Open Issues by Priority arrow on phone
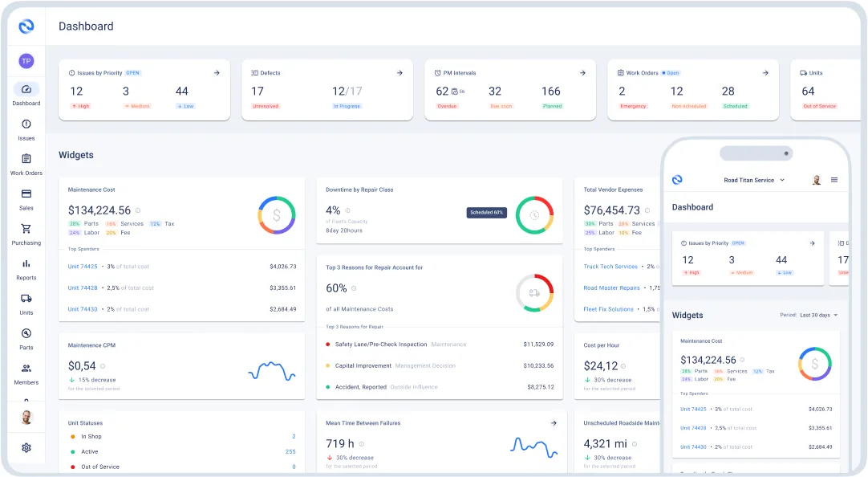Image resolution: width=868 pixels, height=477 pixels. click(x=812, y=243)
